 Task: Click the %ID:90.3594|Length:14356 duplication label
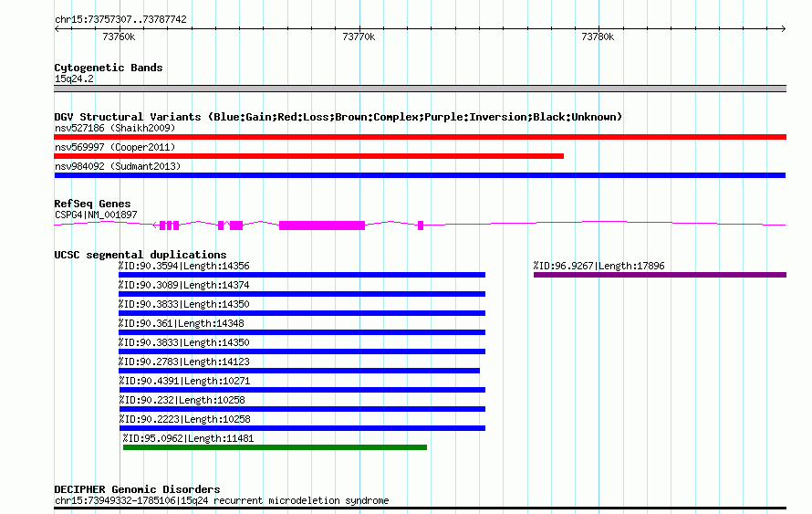183,266
